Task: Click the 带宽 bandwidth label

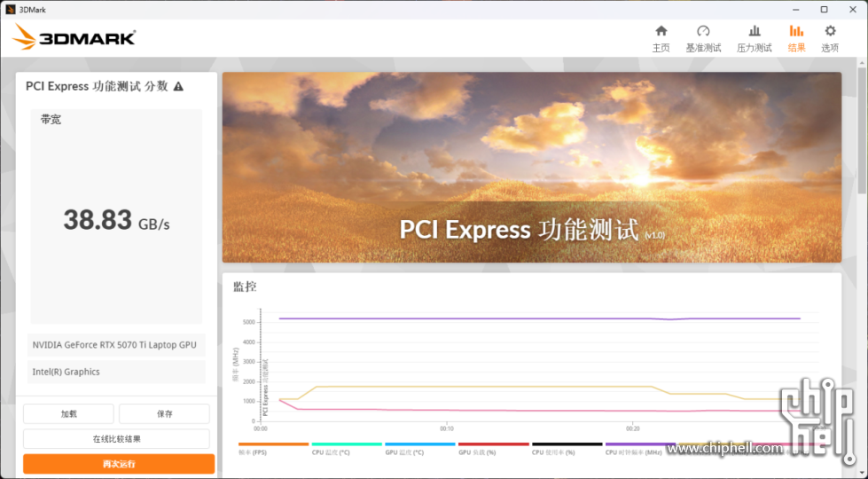Action: [51, 120]
